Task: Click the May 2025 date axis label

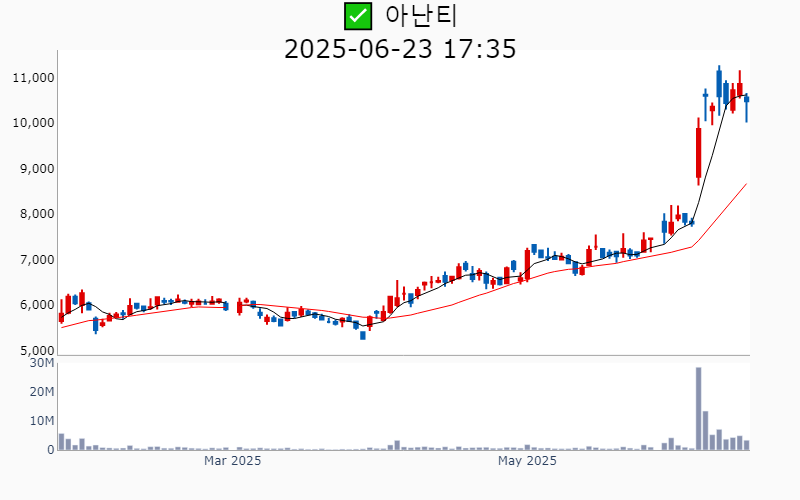Action: (527, 461)
